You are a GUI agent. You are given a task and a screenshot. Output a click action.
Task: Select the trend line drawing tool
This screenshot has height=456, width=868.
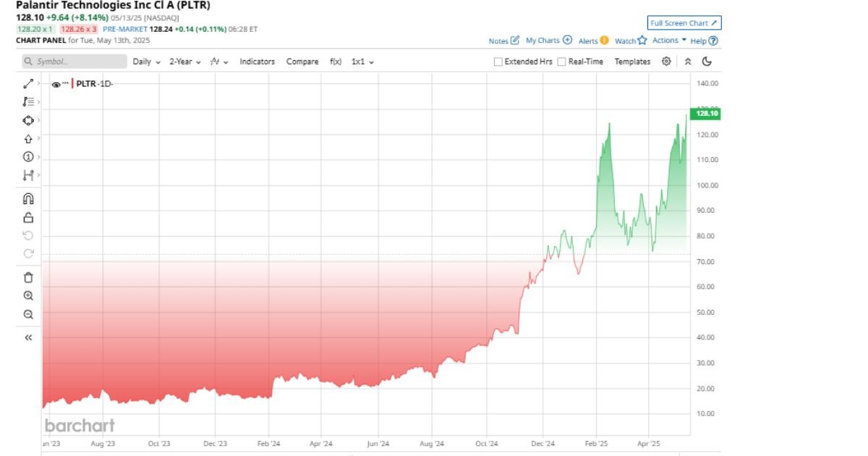coord(28,84)
